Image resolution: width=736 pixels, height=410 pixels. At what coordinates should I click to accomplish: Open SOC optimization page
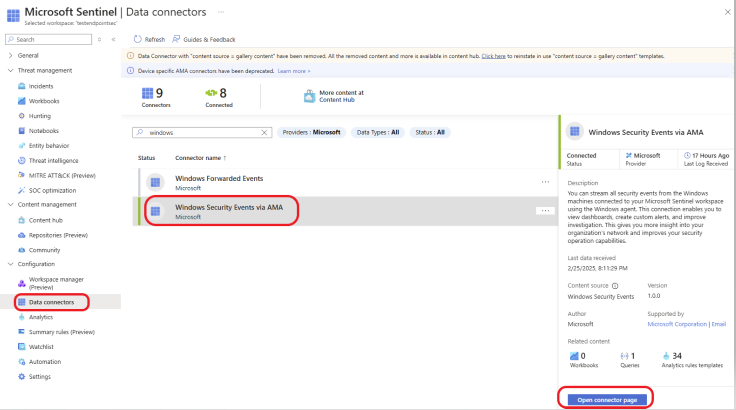(52, 190)
